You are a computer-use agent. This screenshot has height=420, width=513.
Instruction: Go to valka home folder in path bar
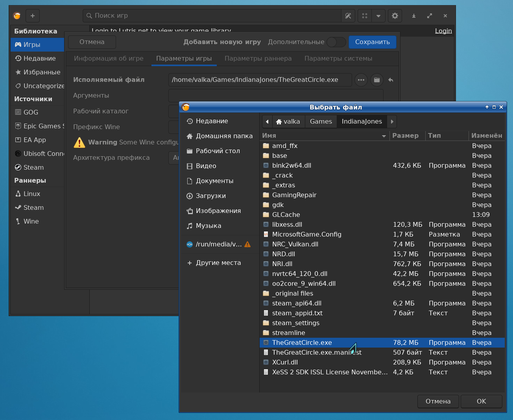coord(288,122)
